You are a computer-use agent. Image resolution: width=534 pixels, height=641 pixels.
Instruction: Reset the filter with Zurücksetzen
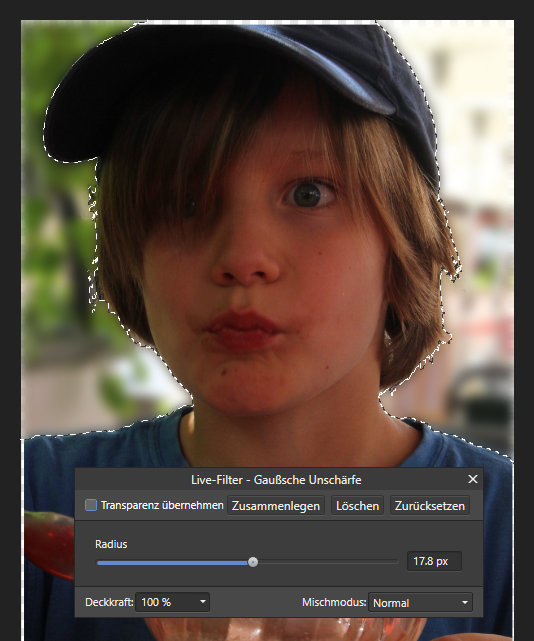point(430,506)
